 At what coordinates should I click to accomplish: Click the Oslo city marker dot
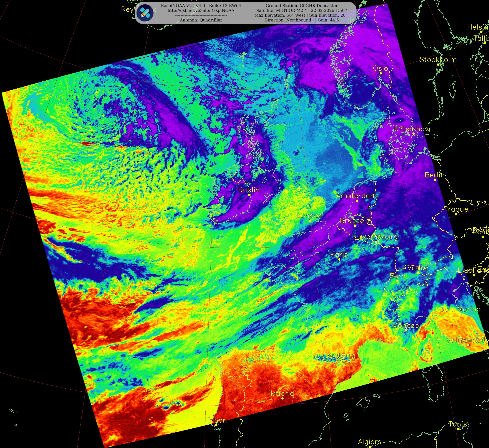click(x=381, y=73)
